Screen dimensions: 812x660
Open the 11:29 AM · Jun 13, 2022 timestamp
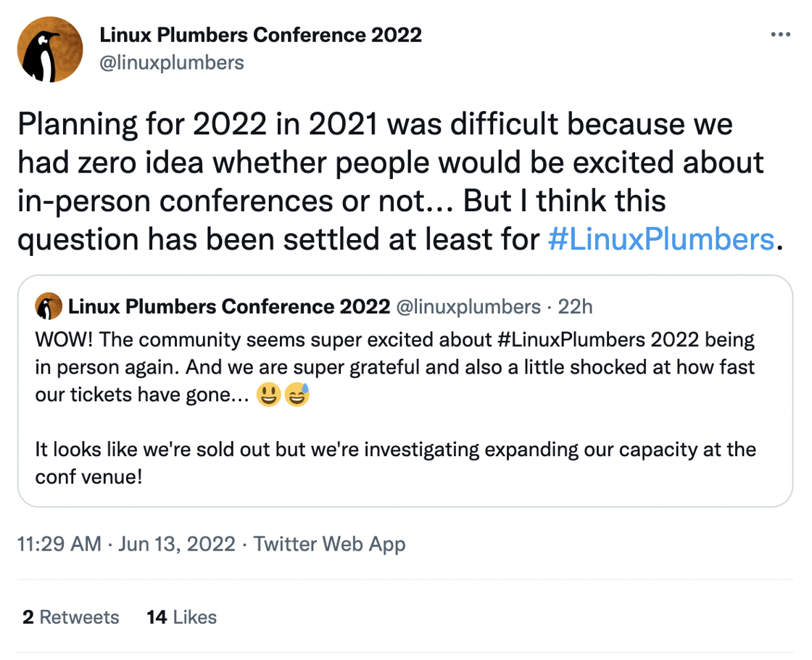pyautogui.click(x=126, y=544)
